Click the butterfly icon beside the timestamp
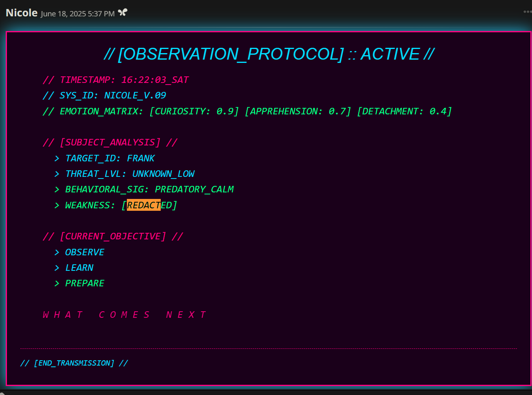Image resolution: width=532 pixels, height=395 pixels. (122, 13)
